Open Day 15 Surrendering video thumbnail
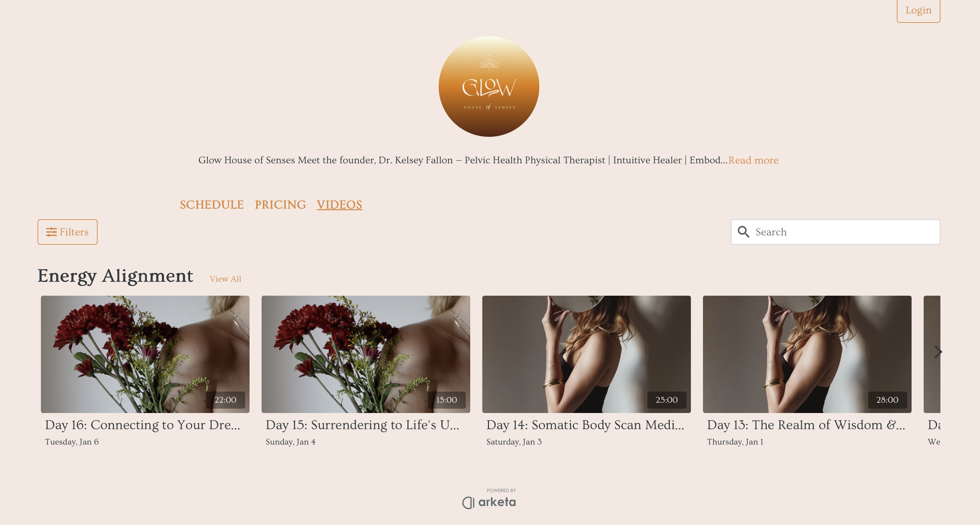 [366, 354]
